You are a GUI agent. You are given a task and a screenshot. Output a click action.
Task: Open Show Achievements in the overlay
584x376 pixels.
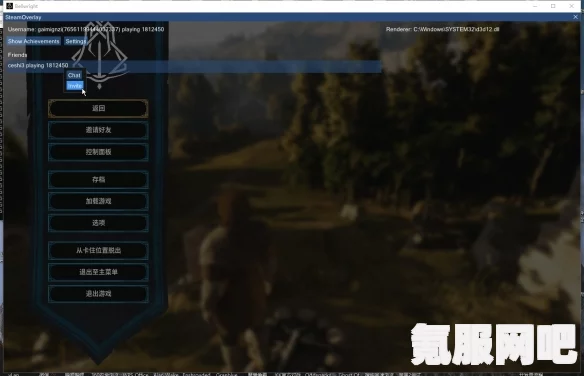34,41
